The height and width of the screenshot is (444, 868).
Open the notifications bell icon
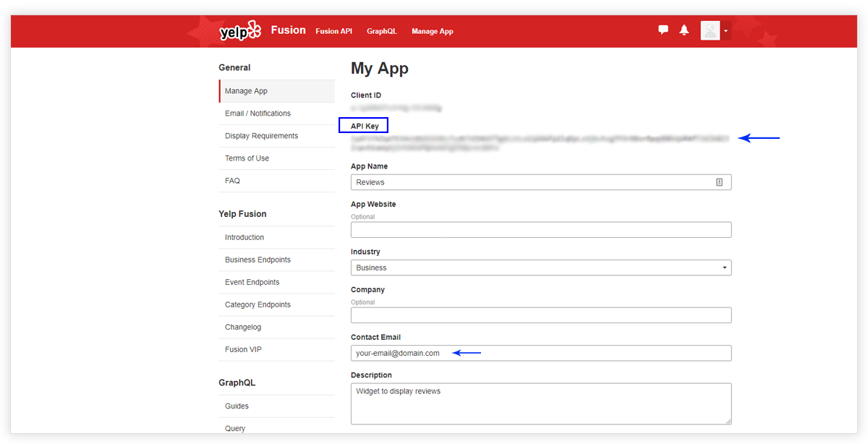(684, 30)
